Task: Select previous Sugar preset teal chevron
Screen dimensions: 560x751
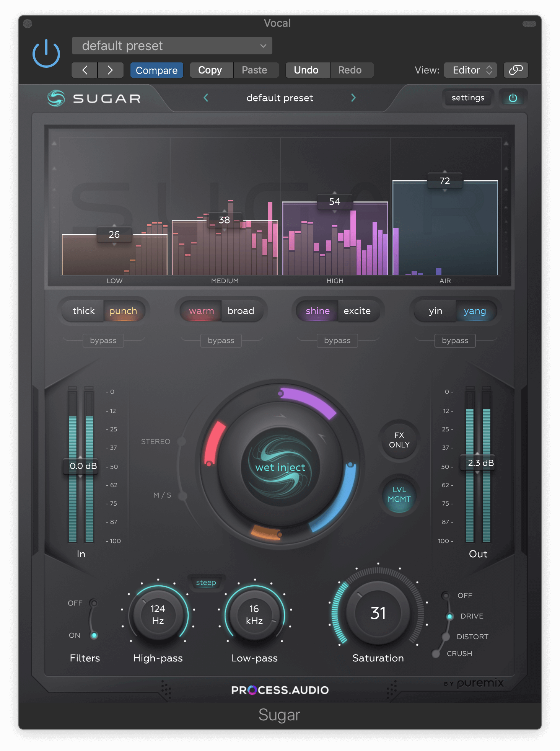Action: [x=206, y=98]
